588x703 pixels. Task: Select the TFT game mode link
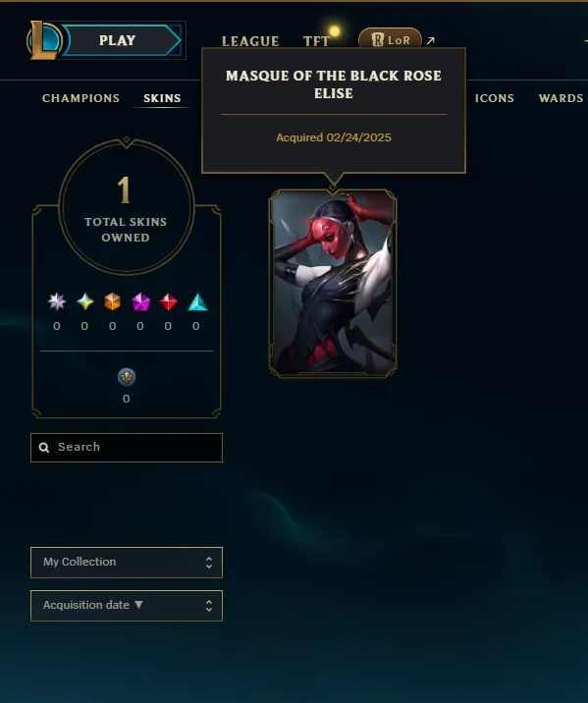(x=316, y=41)
